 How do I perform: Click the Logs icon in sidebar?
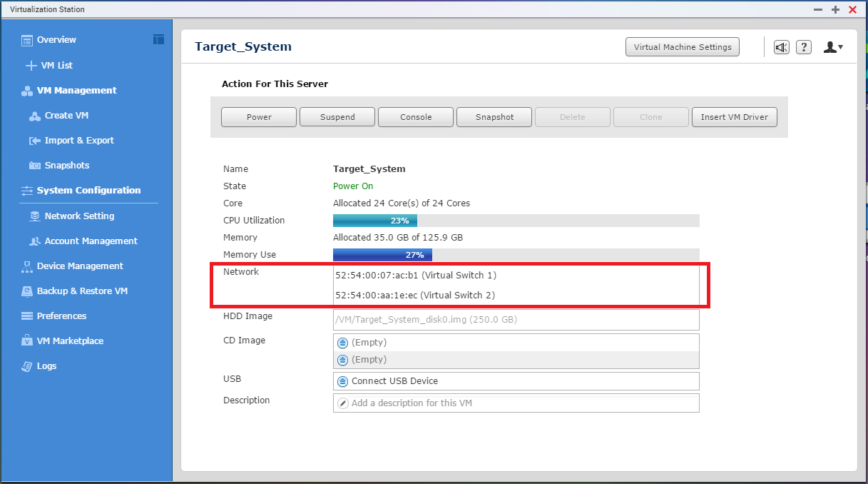point(27,366)
